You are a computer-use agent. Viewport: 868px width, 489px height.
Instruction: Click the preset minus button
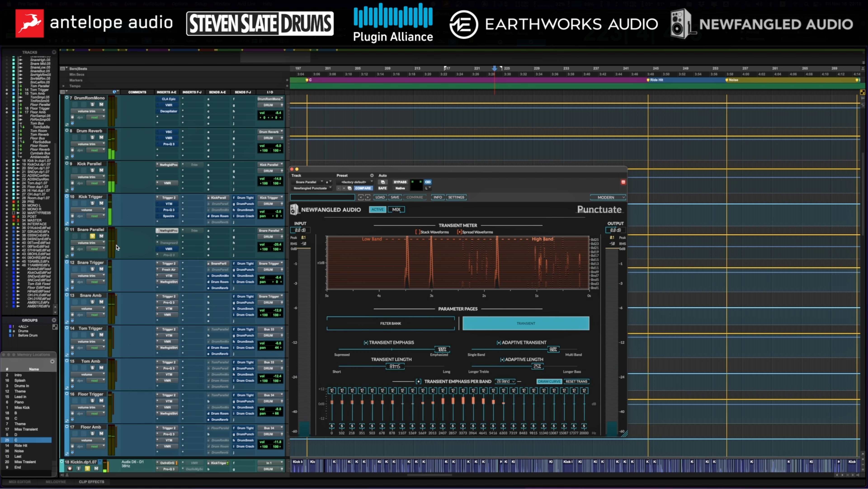point(339,188)
